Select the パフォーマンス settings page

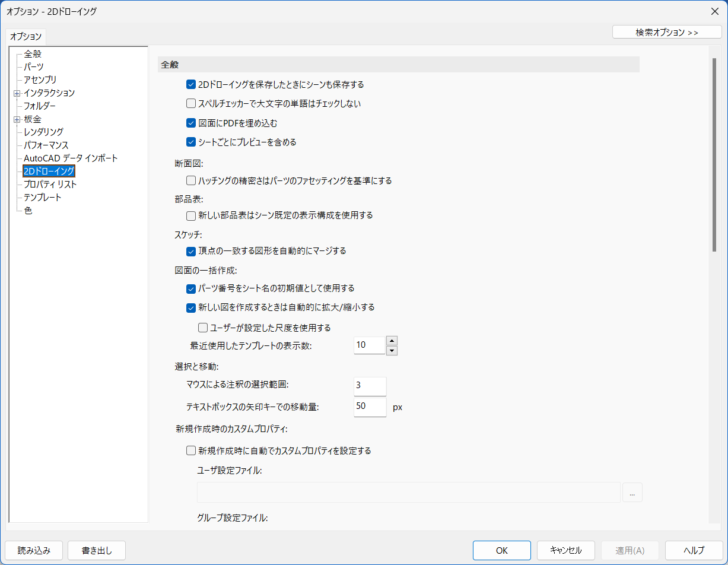tap(44, 145)
